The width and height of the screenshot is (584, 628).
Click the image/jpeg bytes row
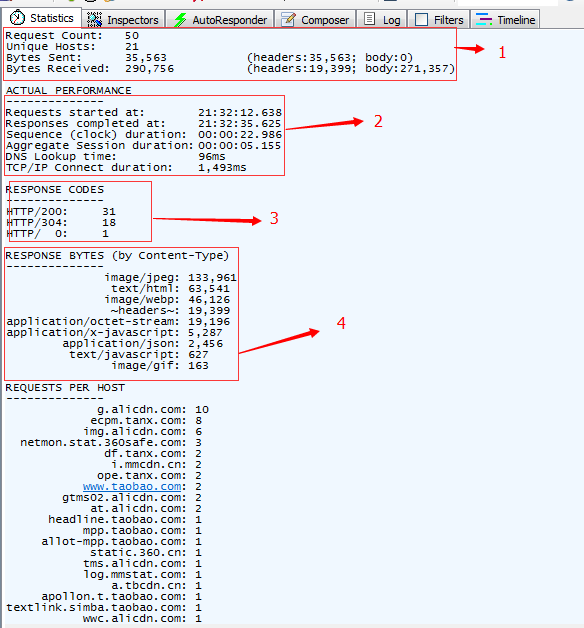pyautogui.click(x=171, y=278)
